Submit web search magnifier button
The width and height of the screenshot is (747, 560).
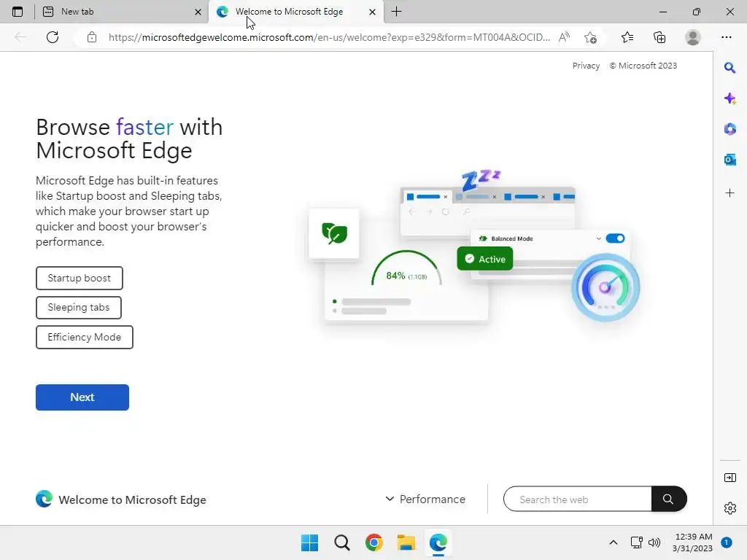click(x=668, y=499)
